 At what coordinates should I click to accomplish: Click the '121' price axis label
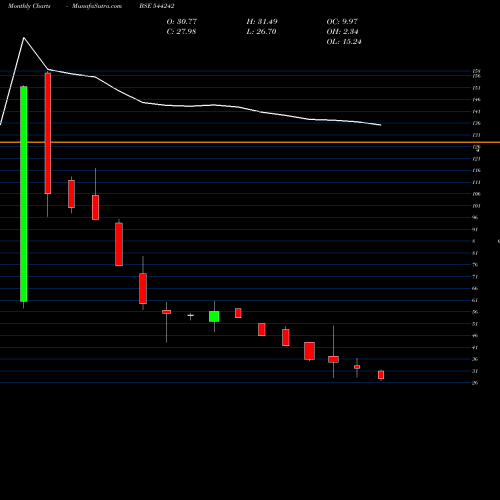[476, 159]
